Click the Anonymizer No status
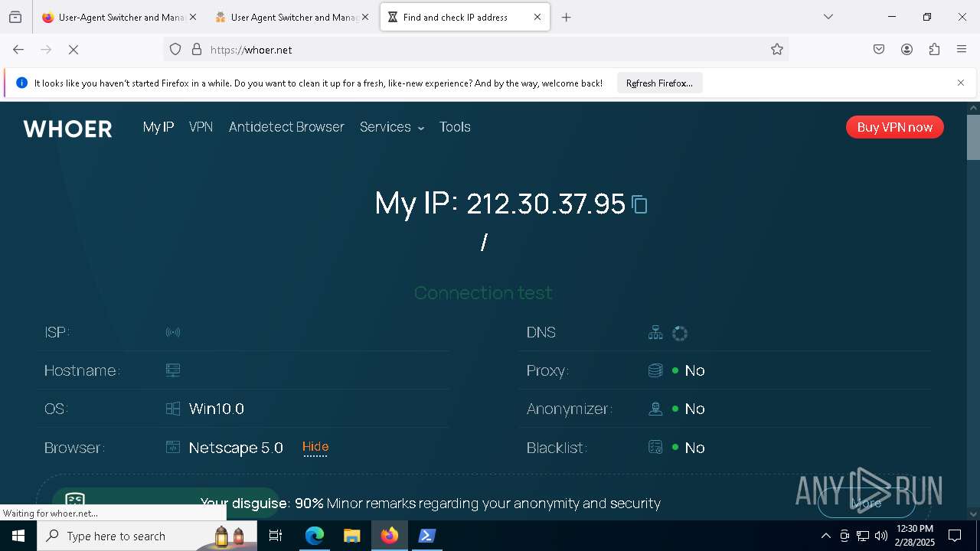Screen dimensions: 980x551 click(x=694, y=409)
